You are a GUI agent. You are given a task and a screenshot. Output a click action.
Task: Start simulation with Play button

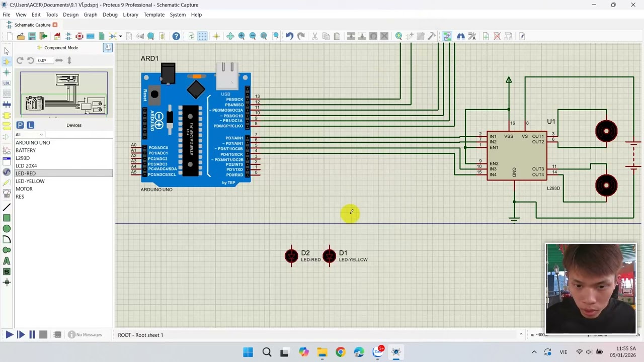tap(10, 335)
